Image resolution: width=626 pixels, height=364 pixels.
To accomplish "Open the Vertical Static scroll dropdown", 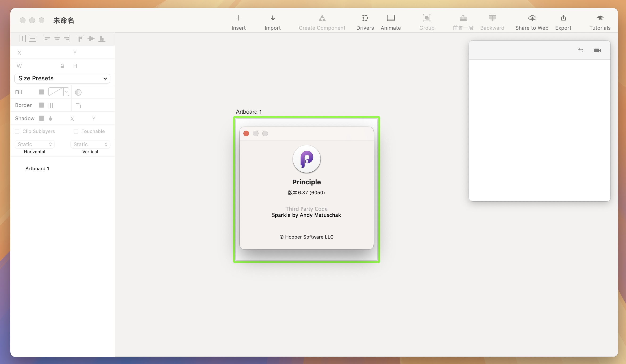I will click(90, 144).
